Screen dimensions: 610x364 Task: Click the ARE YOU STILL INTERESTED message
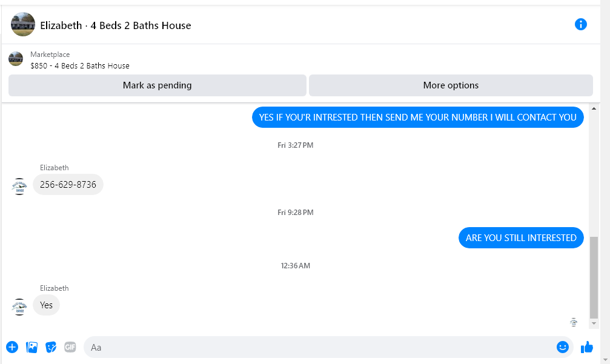pyautogui.click(x=521, y=237)
